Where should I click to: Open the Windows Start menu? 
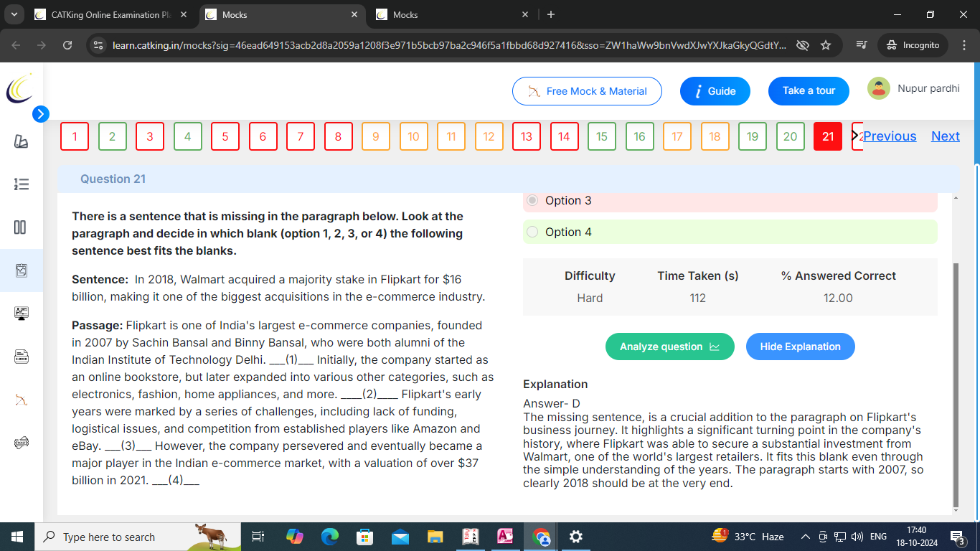[17, 537]
